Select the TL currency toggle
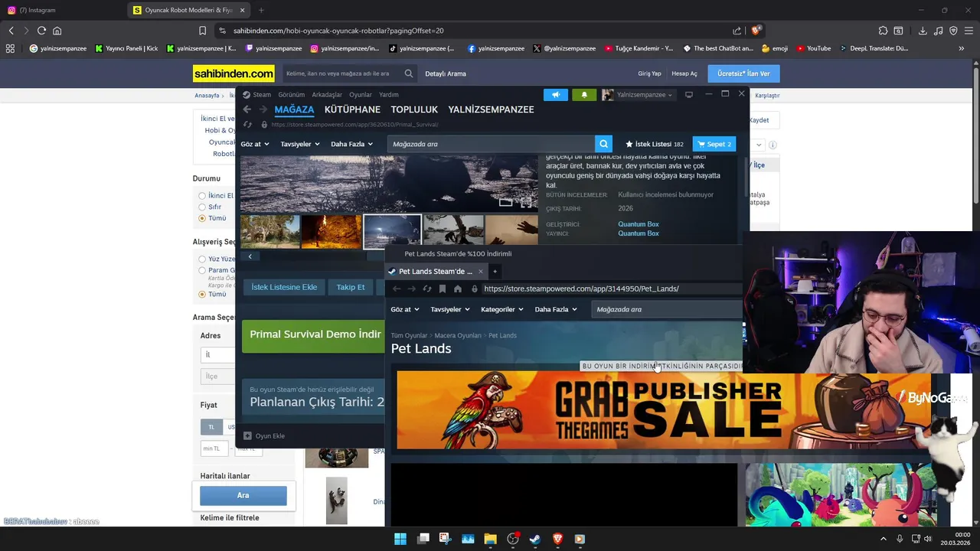The image size is (980, 551). point(211,427)
